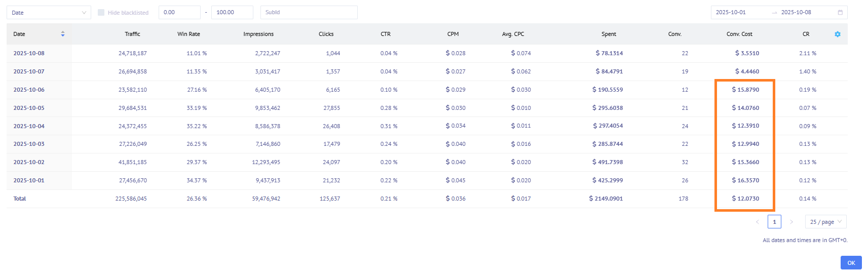Open the 2025-10-08 date row link
Viewport: 868px width, 273px height.
tap(29, 53)
